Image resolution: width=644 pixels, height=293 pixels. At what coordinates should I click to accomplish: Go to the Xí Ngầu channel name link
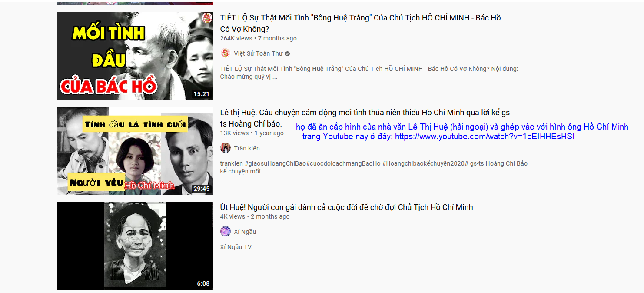[245, 232]
